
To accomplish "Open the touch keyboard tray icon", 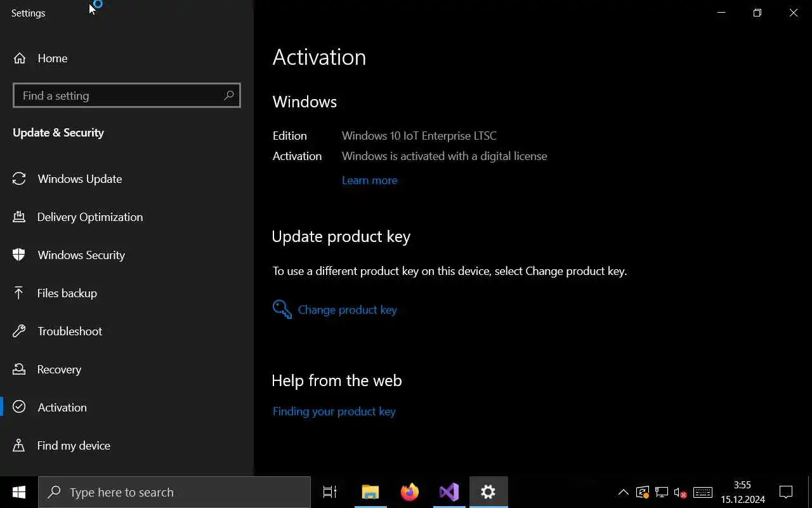I will [703, 492].
